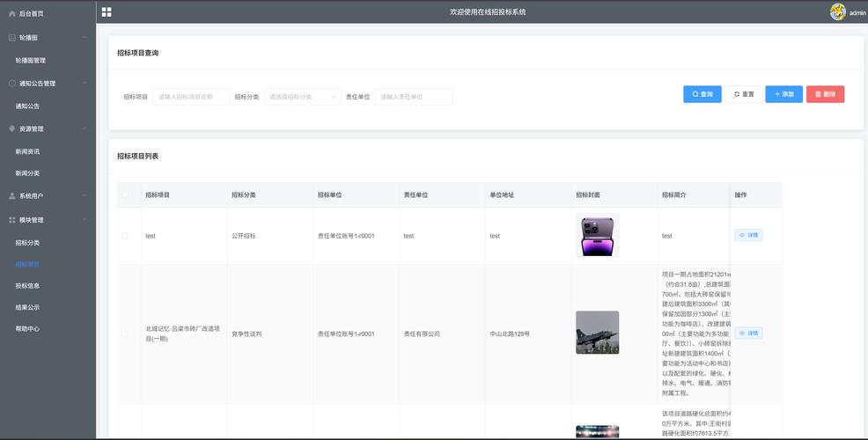
Task: Click 责任单位账号1-r0001 in the test row
Action: (x=346, y=236)
